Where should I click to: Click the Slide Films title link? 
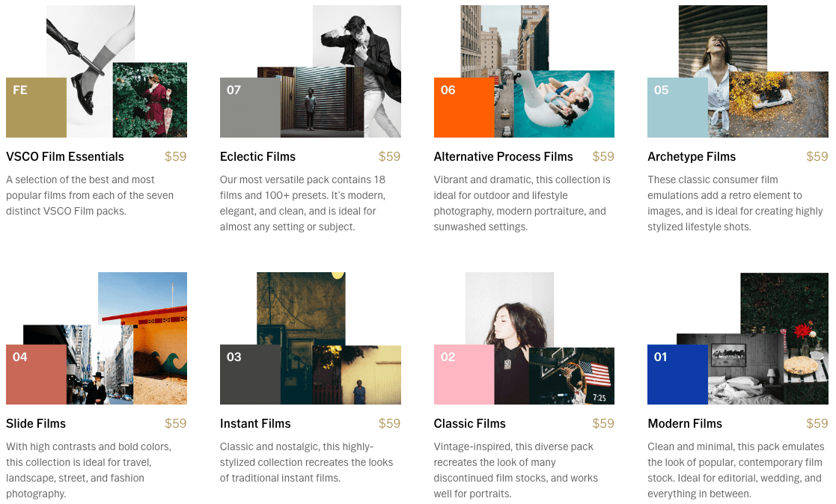pos(35,423)
